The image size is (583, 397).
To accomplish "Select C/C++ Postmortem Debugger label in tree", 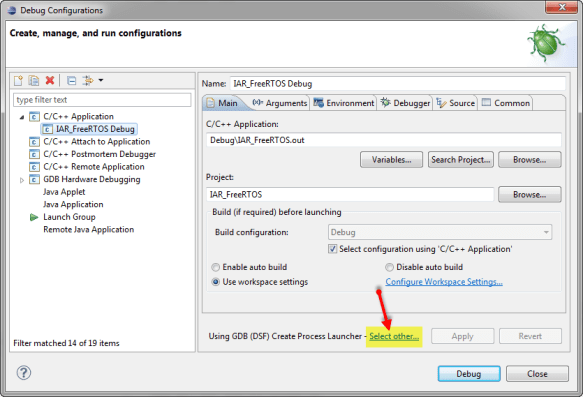I will click(99, 154).
